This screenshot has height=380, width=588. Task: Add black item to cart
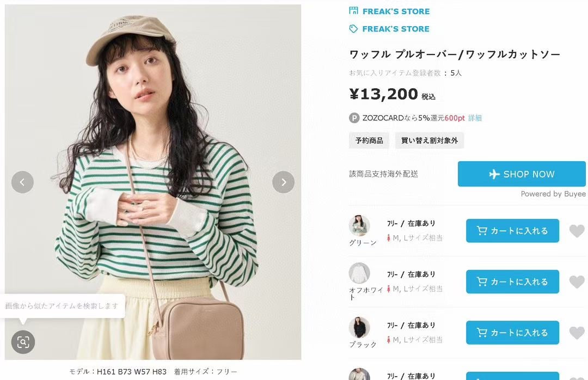click(512, 332)
